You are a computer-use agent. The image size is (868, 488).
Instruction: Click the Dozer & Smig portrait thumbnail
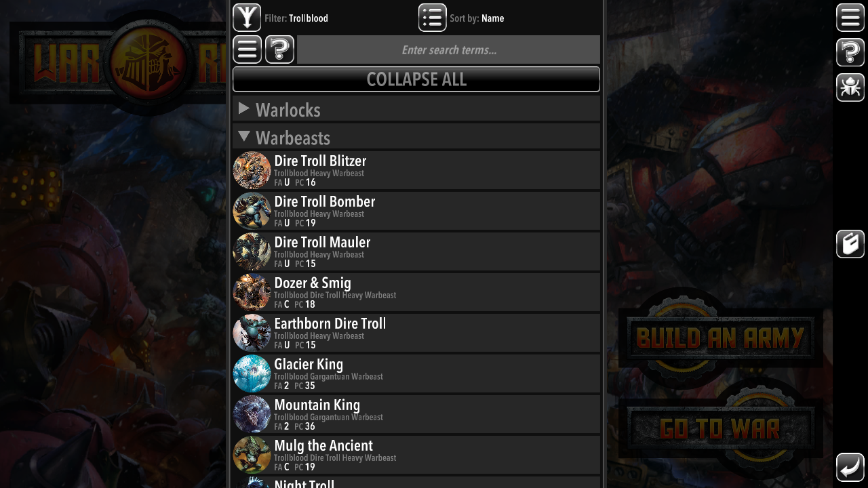252,292
